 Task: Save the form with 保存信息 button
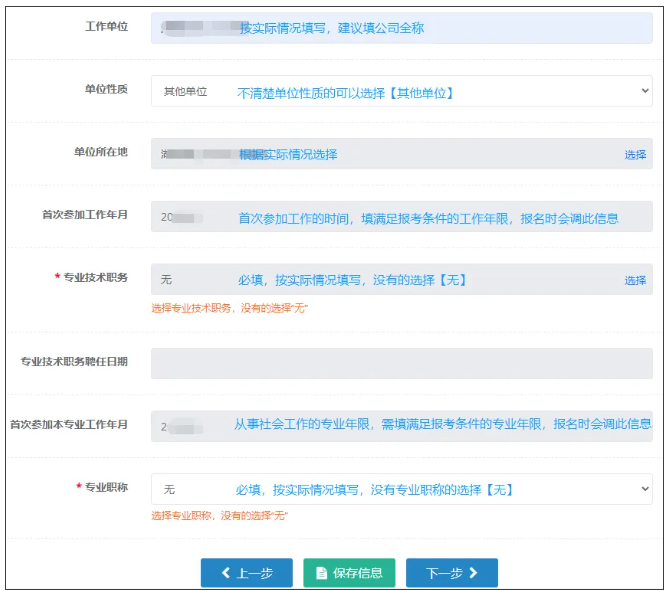tap(349, 573)
